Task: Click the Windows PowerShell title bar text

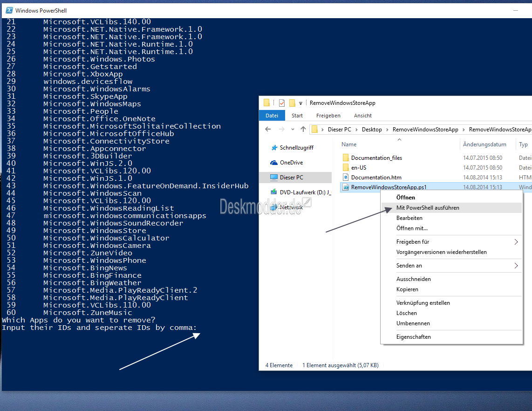Action: coord(41,11)
